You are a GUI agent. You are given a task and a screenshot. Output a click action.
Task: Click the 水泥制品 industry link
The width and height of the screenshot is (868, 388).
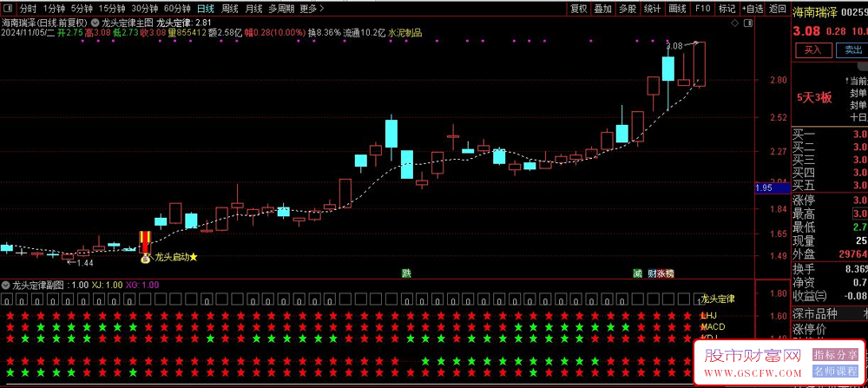pyautogui.click(x=405, y=33)
